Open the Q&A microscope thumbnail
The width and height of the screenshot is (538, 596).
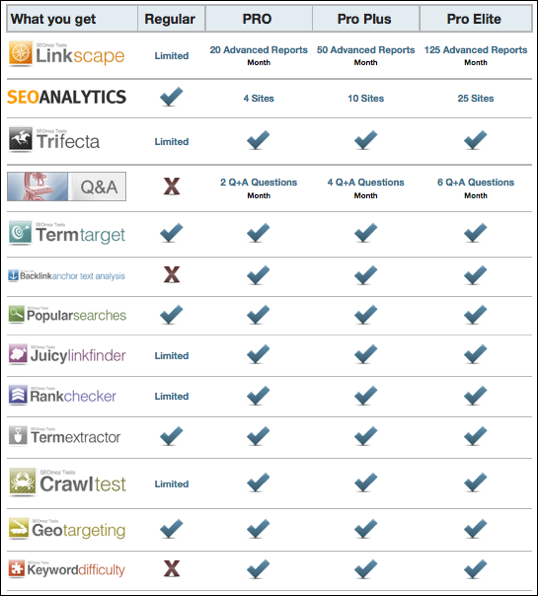click(x=38, y=186)
